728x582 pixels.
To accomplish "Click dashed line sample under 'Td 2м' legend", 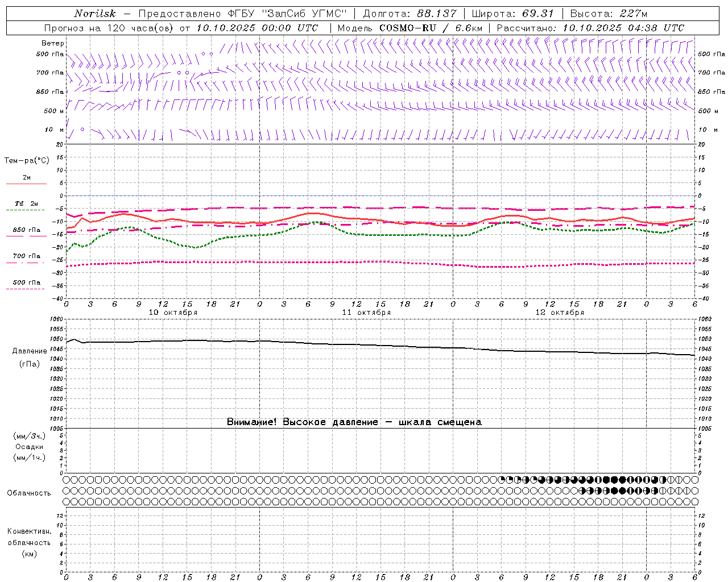I will [26, 210].
